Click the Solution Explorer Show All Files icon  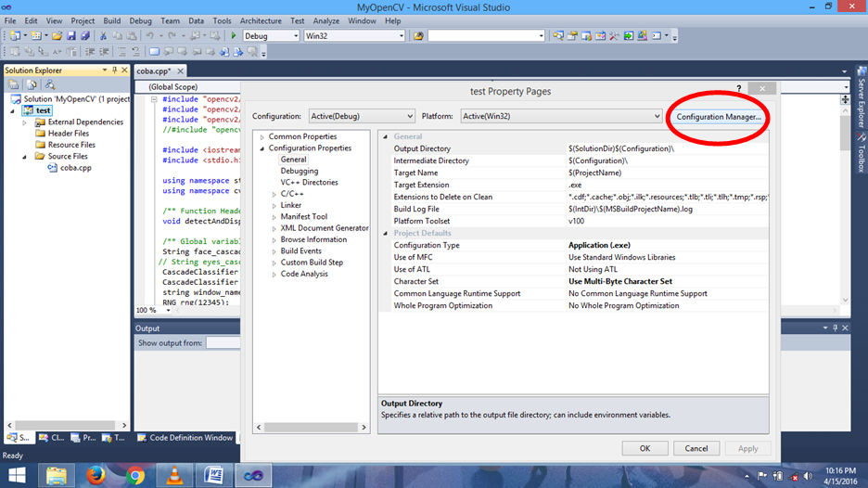[32, 84]
